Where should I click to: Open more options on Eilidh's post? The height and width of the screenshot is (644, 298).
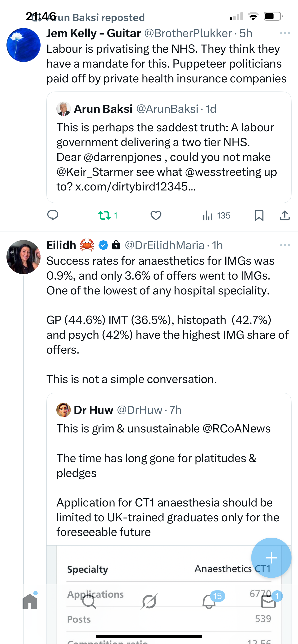[x=285, y=245]
